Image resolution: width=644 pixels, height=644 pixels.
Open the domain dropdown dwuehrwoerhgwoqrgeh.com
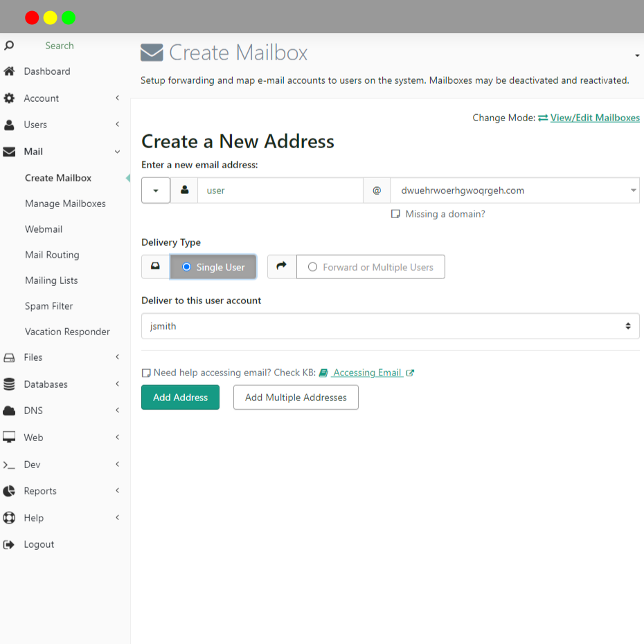515,190
